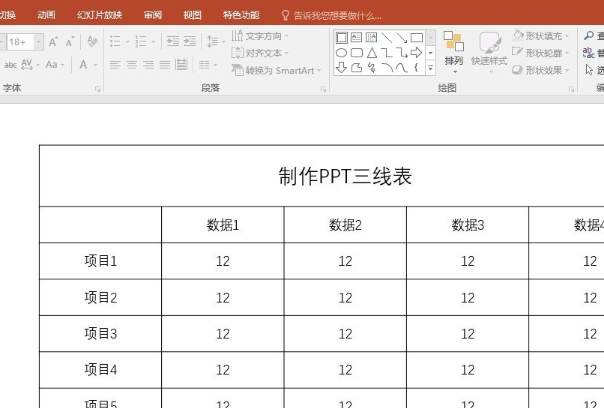This screenshot has width=604, height=408.
Task: Click the decrease list level icon
Action: (173, 41)
